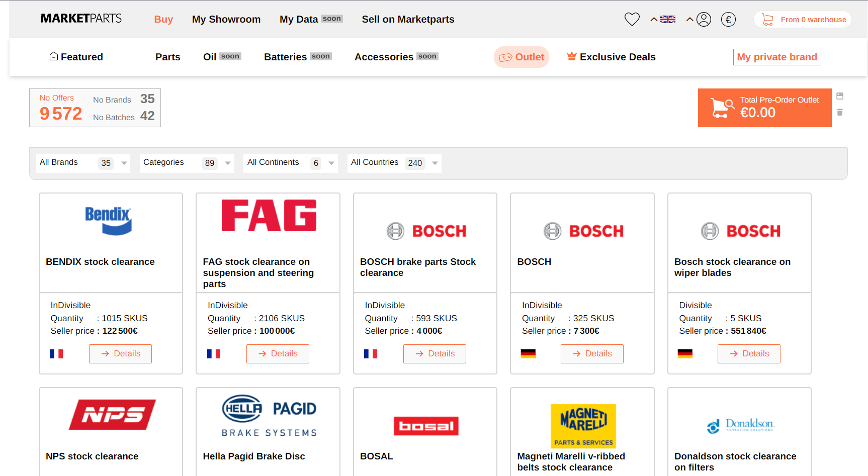
Task: Expand the account chevron arrow
Action: (x=690, y=20)
